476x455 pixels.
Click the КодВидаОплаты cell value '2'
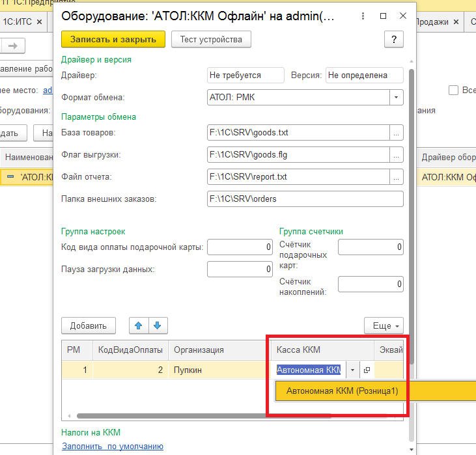click(130, 370)
